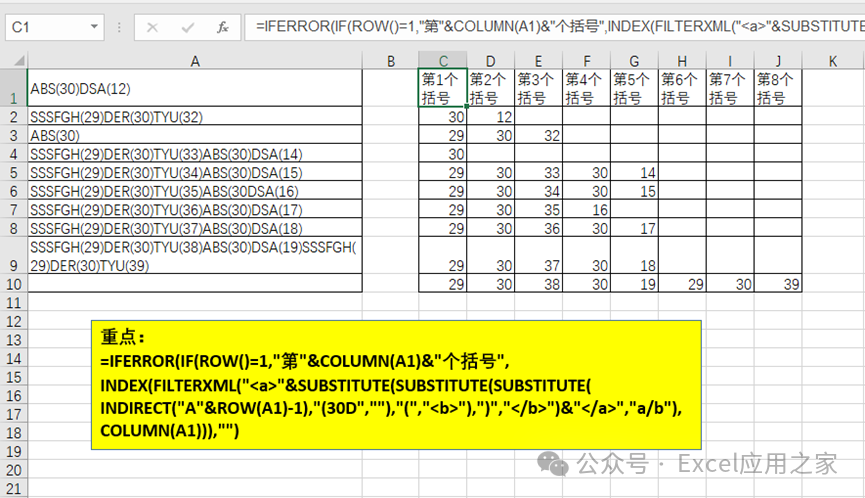Select row 5 header

click(x=14, y=173)
